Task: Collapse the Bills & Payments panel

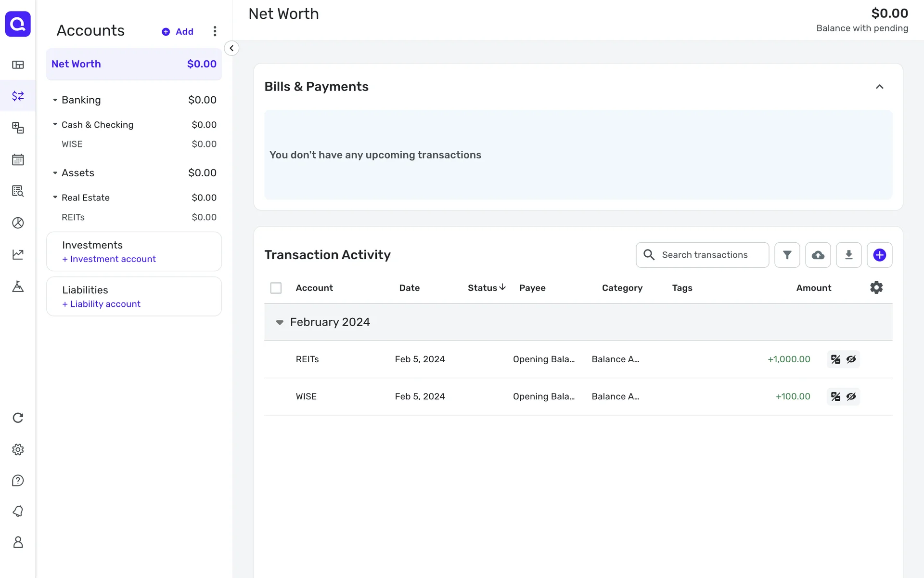Action: tap(879, 87)
